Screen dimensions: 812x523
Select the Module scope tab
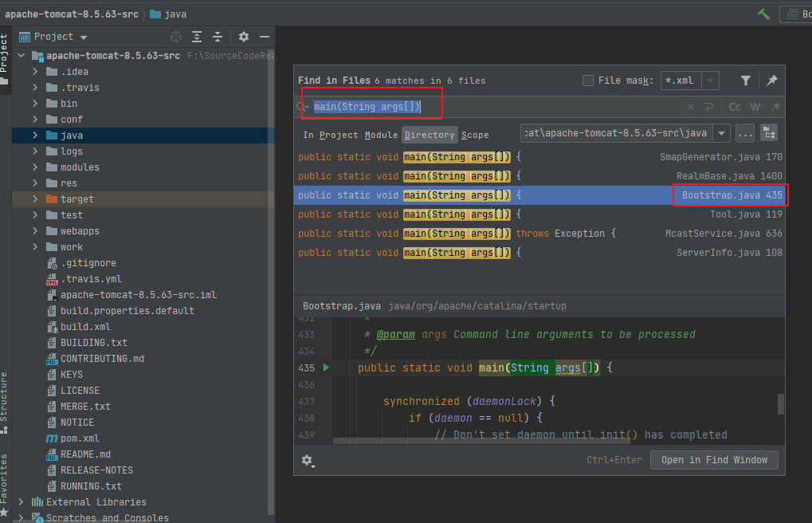(381, 135)
